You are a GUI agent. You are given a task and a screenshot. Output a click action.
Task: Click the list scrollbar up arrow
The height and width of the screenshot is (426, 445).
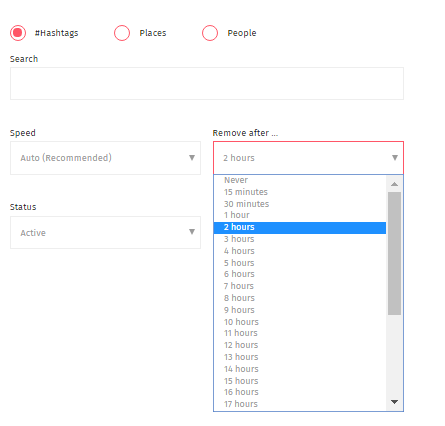[395, 184]
